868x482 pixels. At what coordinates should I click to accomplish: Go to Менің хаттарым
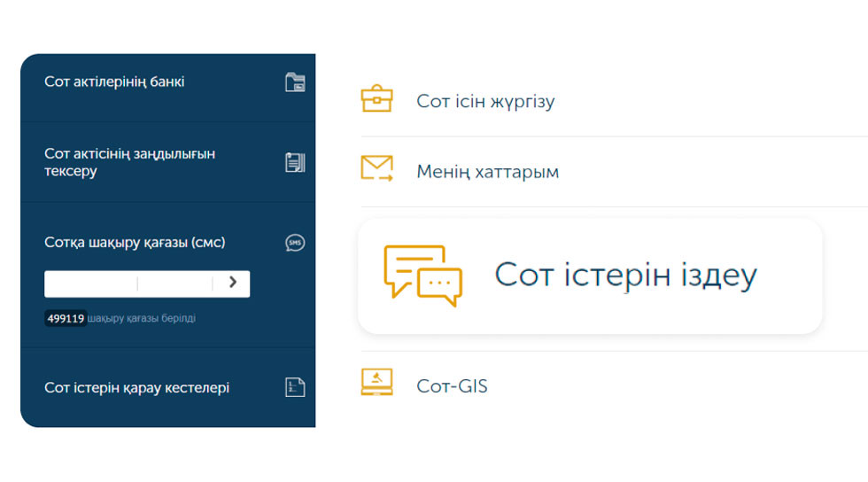point(487,172)
